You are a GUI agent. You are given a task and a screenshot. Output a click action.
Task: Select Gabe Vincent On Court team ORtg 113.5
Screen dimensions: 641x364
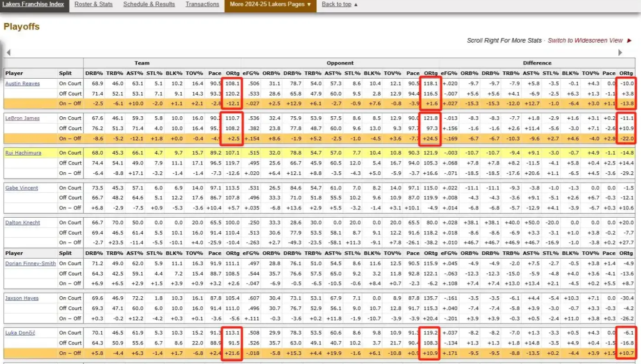[x=232, y=188]
